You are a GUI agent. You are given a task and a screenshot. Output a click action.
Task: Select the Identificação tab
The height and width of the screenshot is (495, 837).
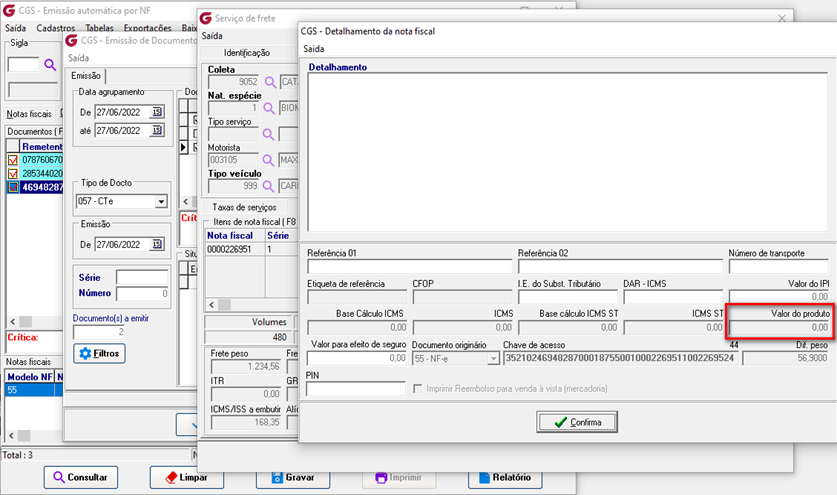point(247,52)
